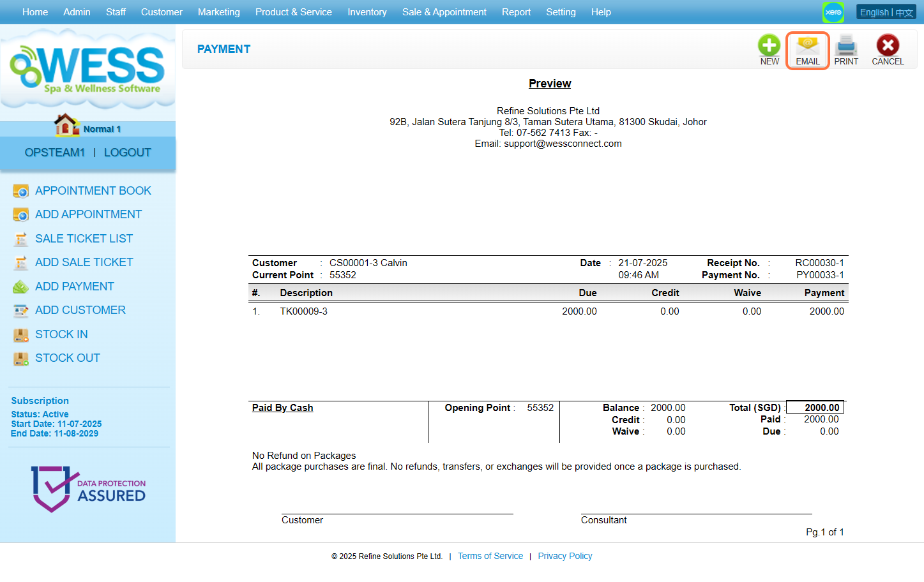Click the green NEW payment icon

[769, 46]
